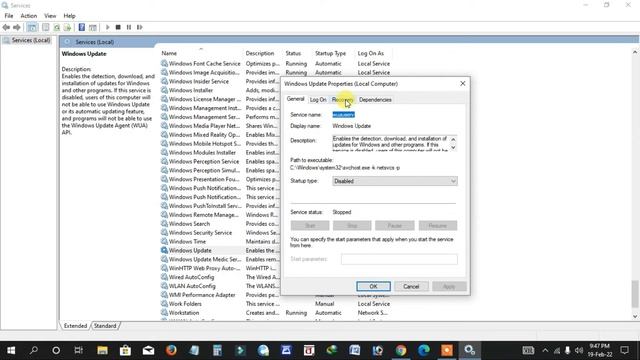Select Windows Installer service row
The image size is (640, 360).
pyautogui.click(x=191, y=90)
